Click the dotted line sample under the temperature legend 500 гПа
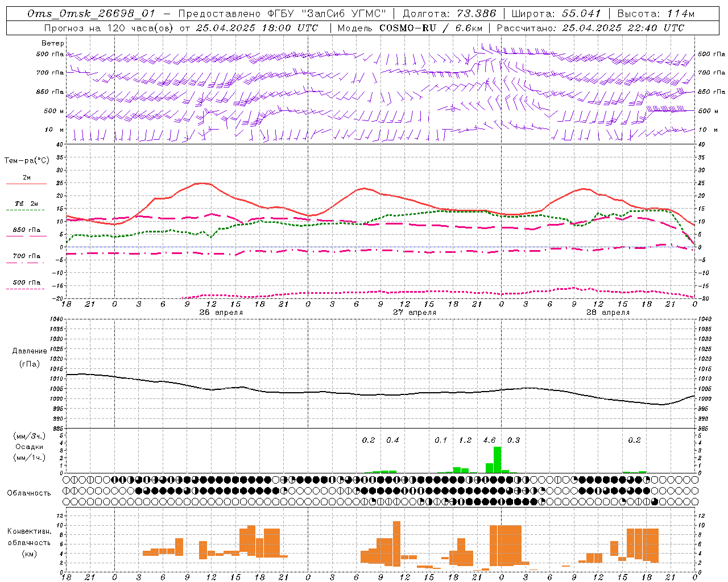728x582 pixels. 25,289
